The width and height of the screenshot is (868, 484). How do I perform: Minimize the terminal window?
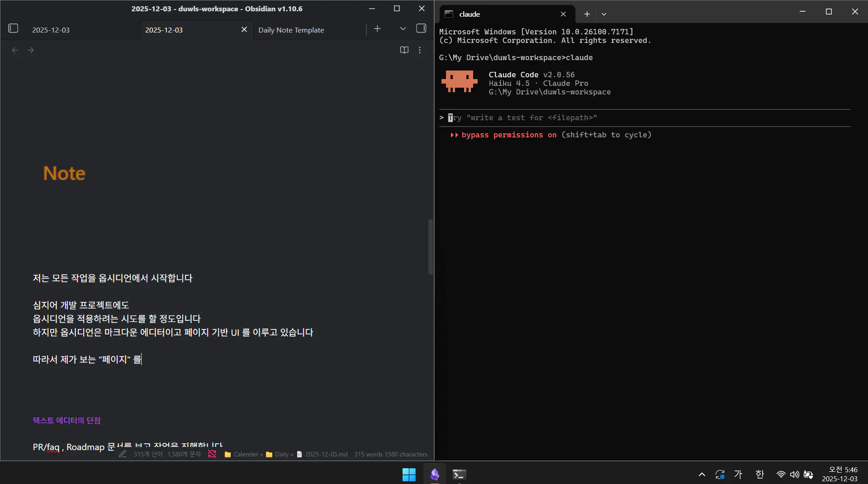coord(802,12)
